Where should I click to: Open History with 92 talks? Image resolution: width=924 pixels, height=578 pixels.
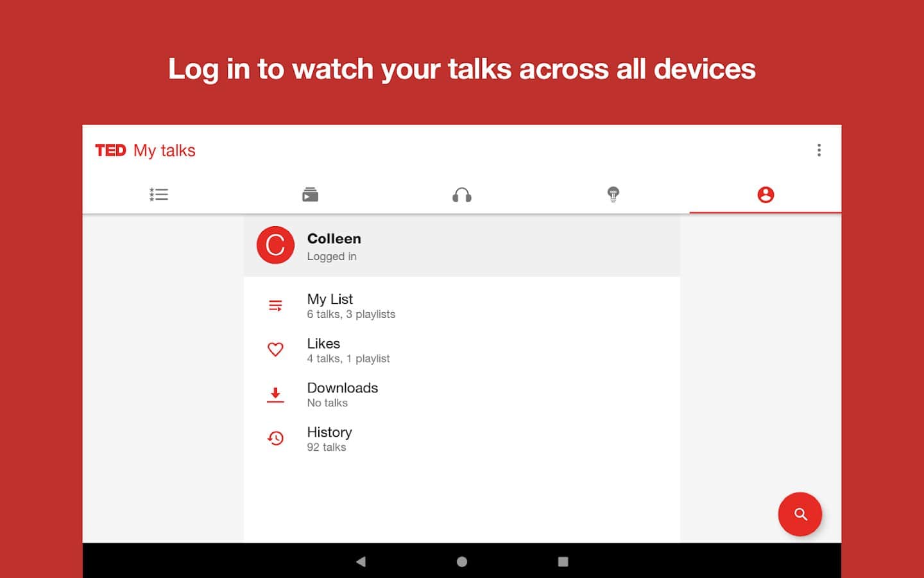click(329, 439)
